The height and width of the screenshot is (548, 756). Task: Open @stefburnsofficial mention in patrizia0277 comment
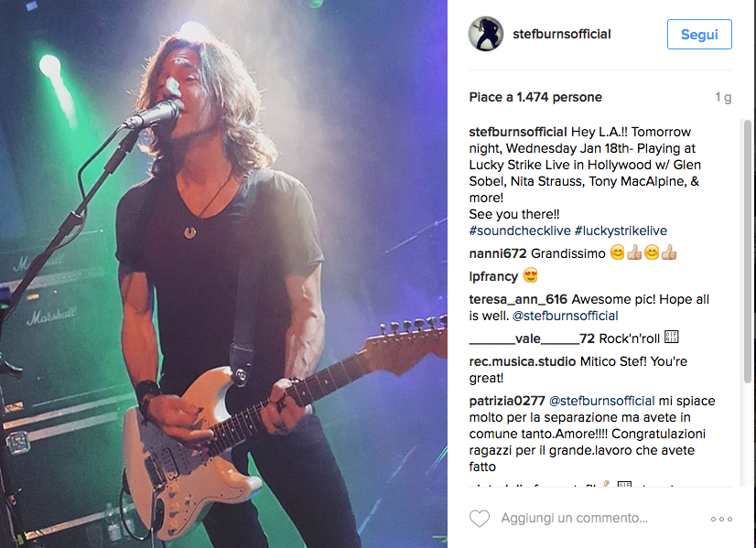pyautogui.click(x=601, y=401)
